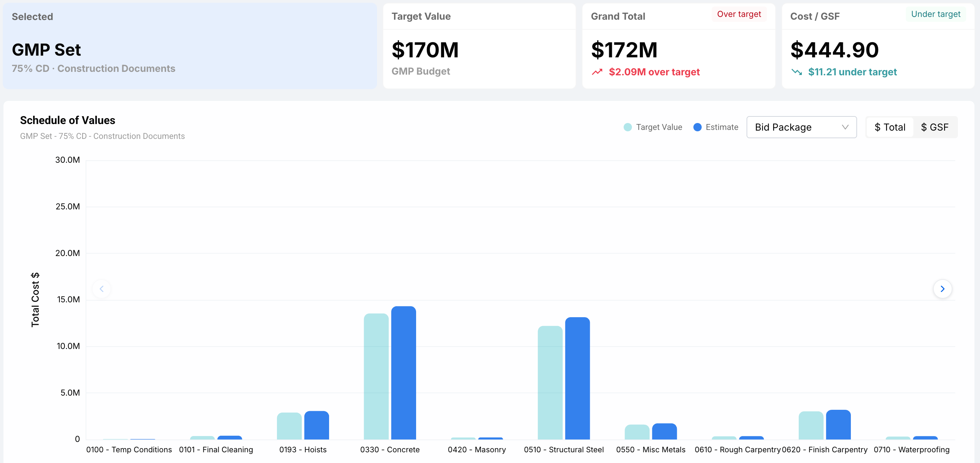Select the GMP Set selected card
Image resolution: width=980 pixels, height=463 pixels.
tap(190, 46)
